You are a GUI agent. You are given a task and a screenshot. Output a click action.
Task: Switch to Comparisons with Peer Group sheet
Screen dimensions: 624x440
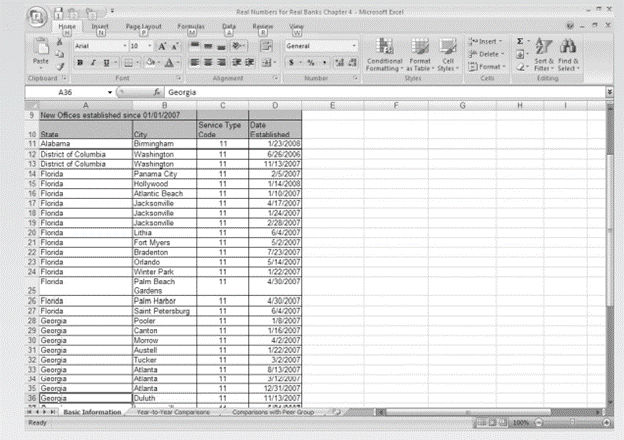click(273, 412)
